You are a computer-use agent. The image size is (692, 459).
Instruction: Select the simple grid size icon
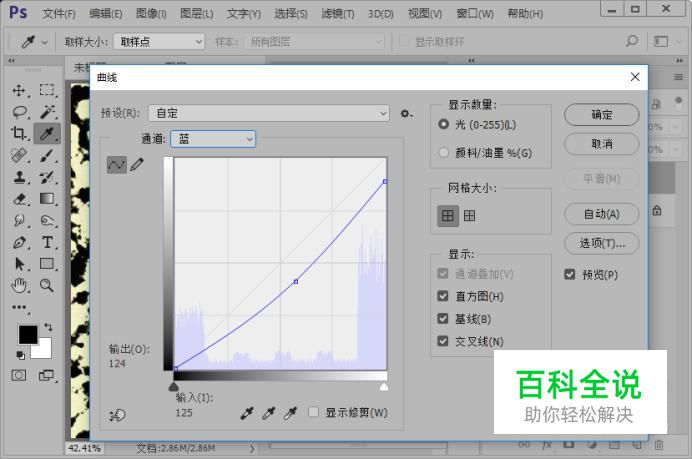click(x=448, y=216)
